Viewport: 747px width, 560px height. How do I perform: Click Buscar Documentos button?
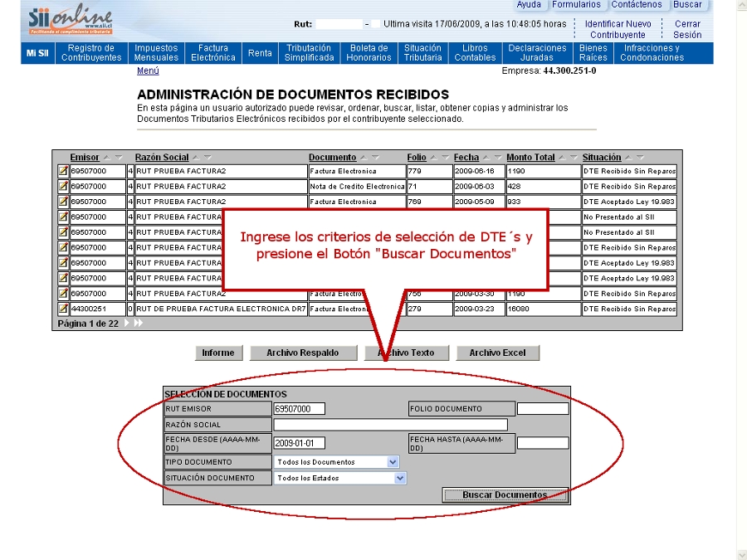click(505, 494)
